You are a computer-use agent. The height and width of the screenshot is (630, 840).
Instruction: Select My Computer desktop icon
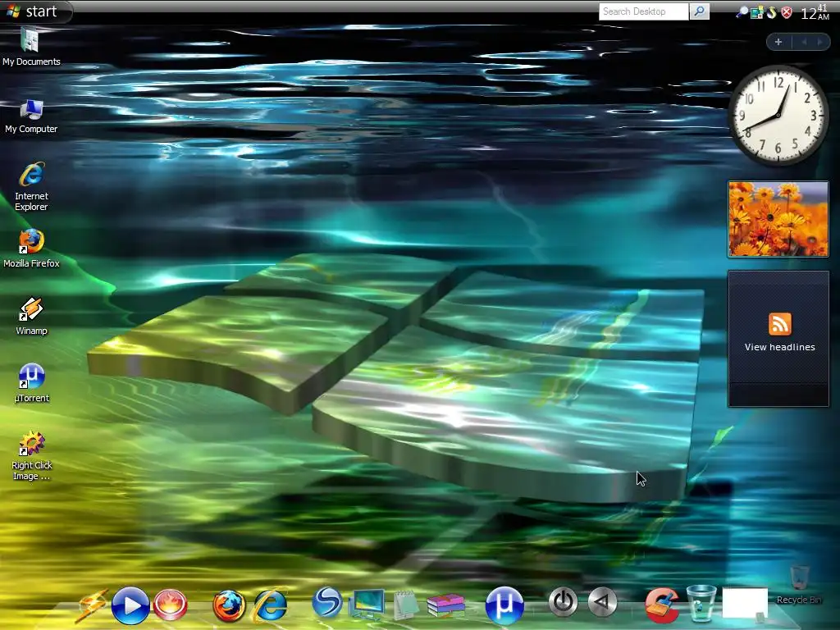click(31, 116)
